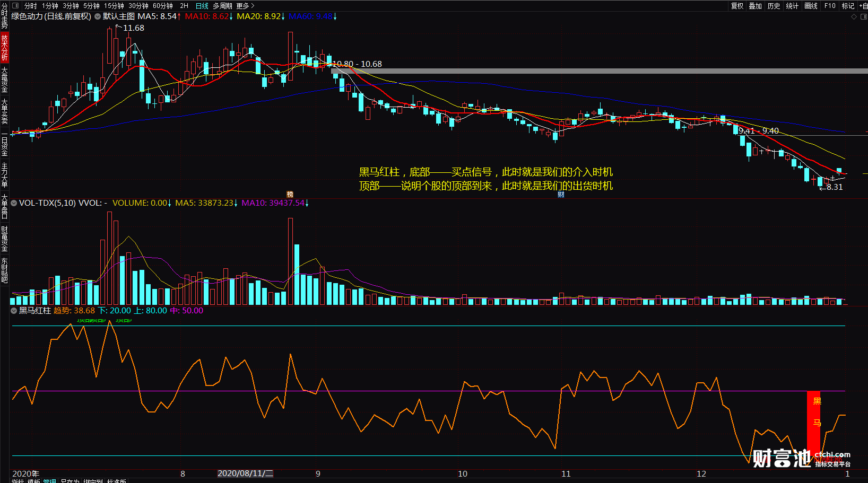868x483 pixels.
Task: Click the 标记 mark button
Action: [848, 6]
